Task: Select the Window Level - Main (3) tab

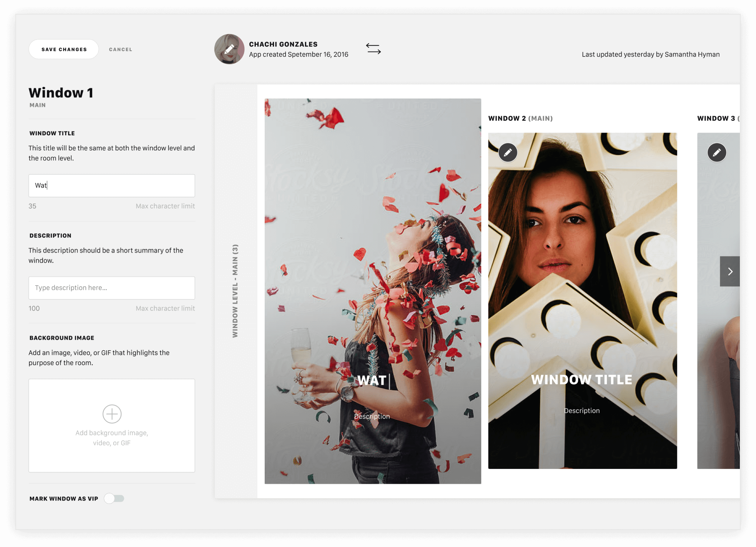Action: [x=235, y=291]
